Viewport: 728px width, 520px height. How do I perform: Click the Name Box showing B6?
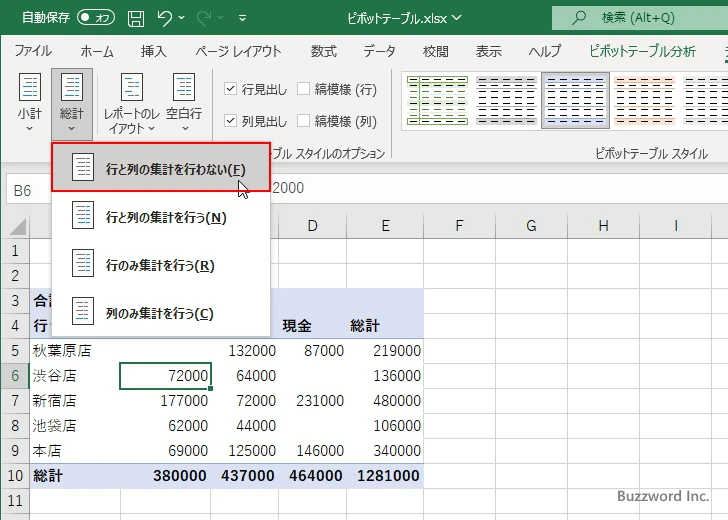click(x=29, y=190)
